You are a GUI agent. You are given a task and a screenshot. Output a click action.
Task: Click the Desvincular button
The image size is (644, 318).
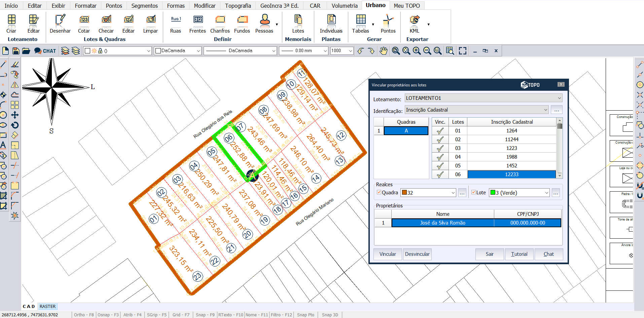click(417, 254)
